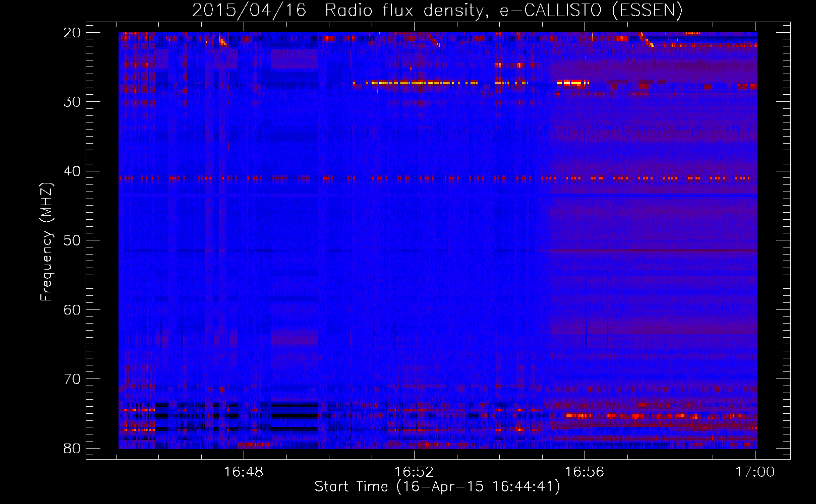Click the 30 frequency tick label
This screenshot has width=816, height=504.
tap(72, 102)
